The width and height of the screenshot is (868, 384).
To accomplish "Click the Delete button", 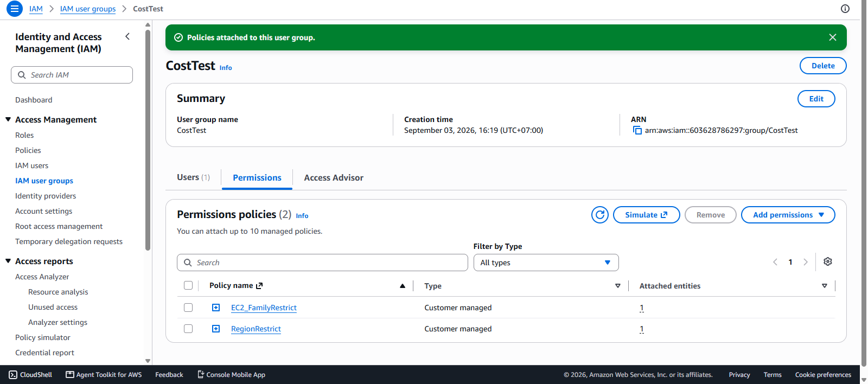I will click(x=823, y=66).
